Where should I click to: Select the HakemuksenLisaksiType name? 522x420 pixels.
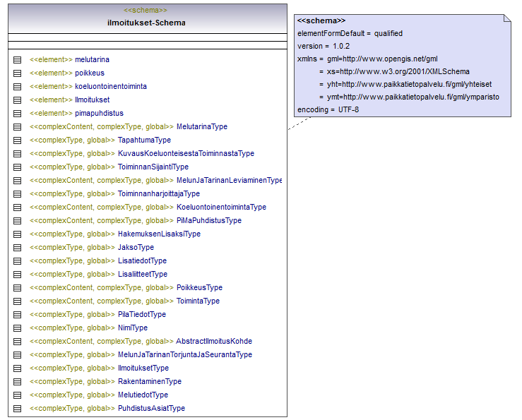[x=159, y=234]
